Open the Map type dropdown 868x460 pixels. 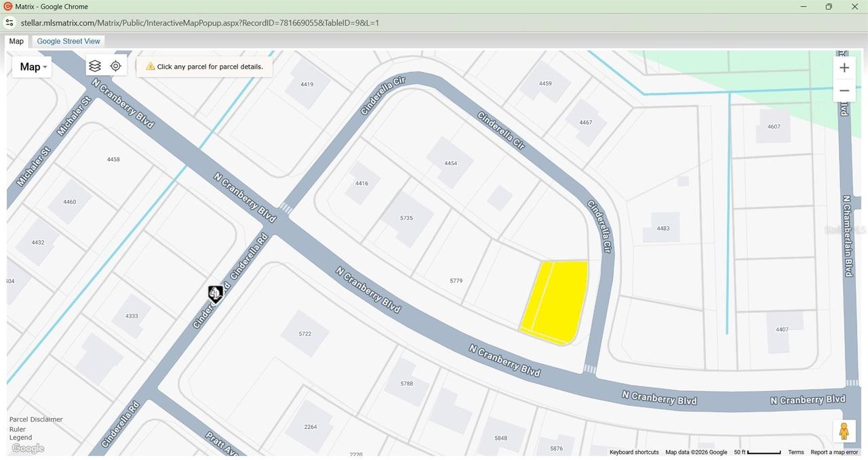point(32,66)
